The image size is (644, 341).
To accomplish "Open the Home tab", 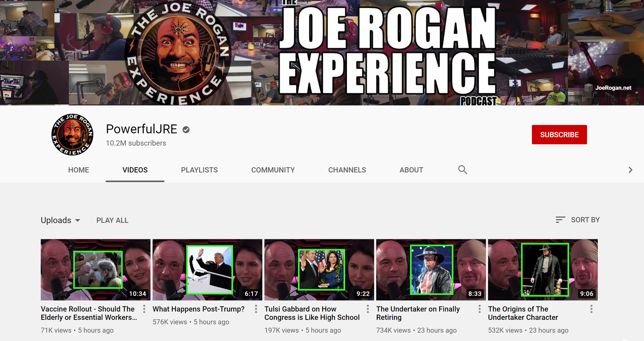I will (79, 170).
